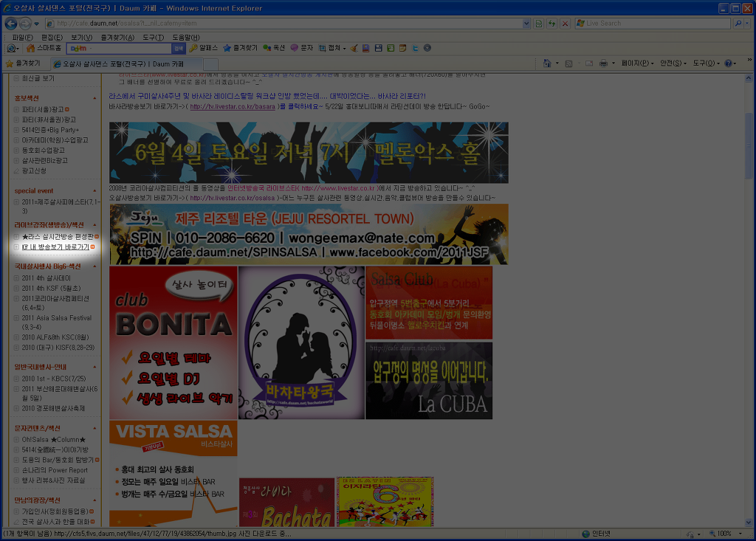The height and width of the screenshot is (541, 756).
Task: Click the compatibility view icon beside address bar
Action: tap(539, 23)
